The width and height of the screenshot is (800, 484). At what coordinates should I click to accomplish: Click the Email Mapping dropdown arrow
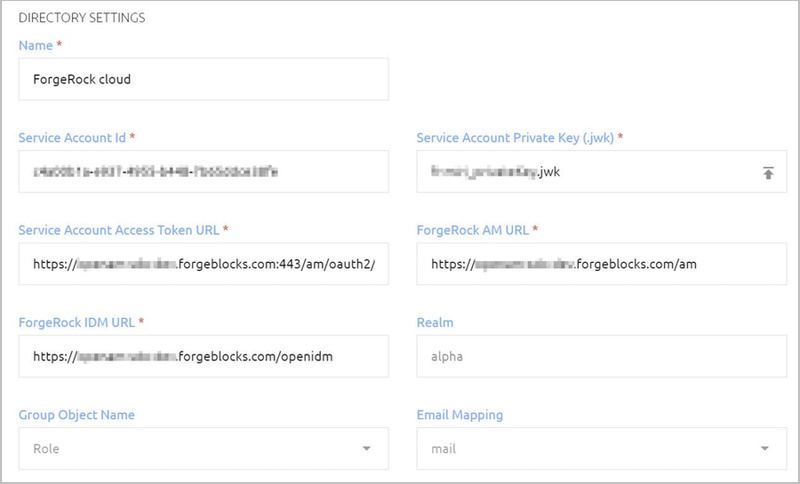pos(764,449)
